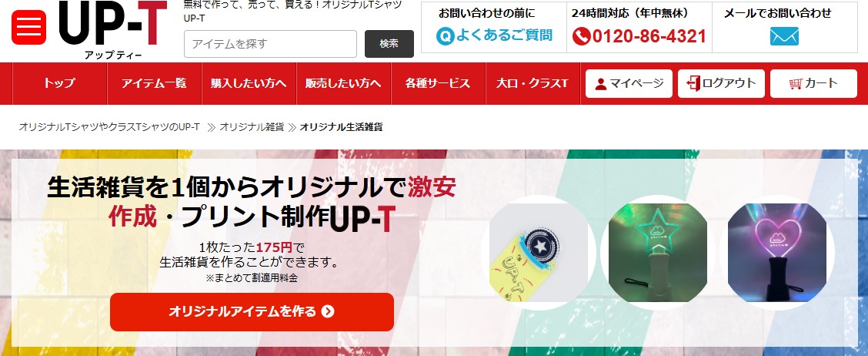Open the red hamburger menu
The width and height of the screenshot is (868, 356).
pyautogui.click(x=28, y=28)
